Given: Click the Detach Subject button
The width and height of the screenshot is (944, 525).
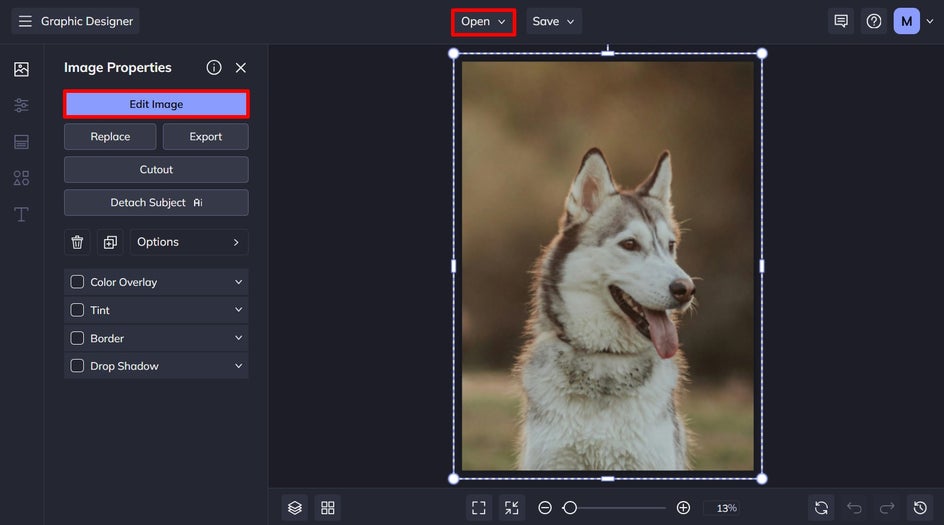Looking at the screenshot, I should tap(156, 202).
